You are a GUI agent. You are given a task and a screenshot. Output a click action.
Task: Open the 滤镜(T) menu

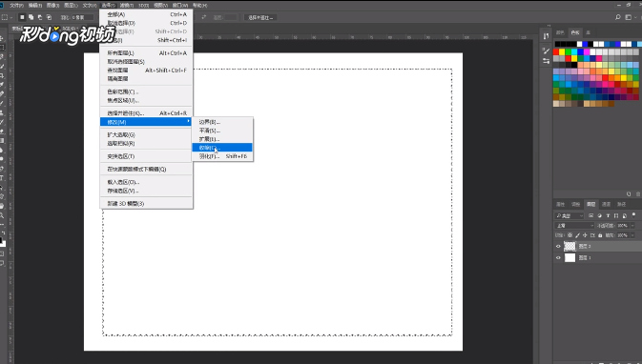(127, 6)
